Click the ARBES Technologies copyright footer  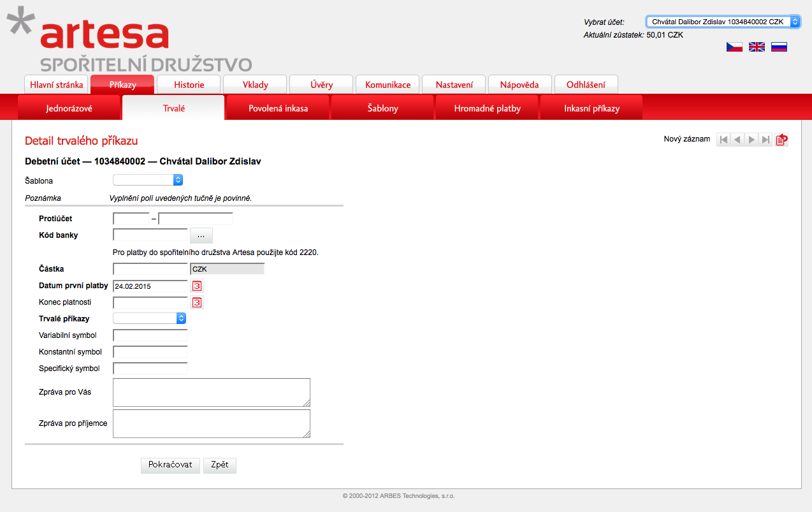[x=399, y=495]
